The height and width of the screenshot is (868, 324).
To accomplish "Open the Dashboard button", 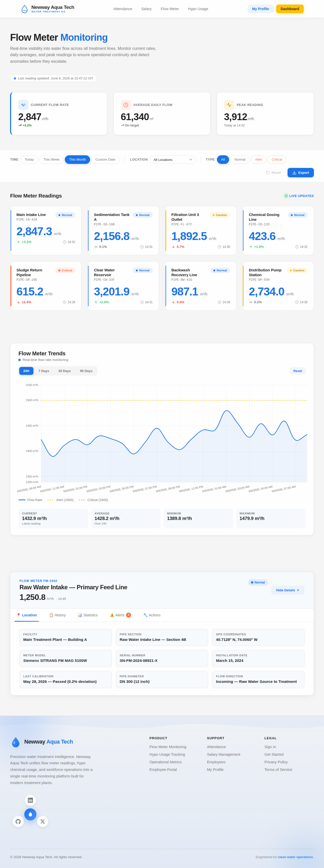I will 290,9.
